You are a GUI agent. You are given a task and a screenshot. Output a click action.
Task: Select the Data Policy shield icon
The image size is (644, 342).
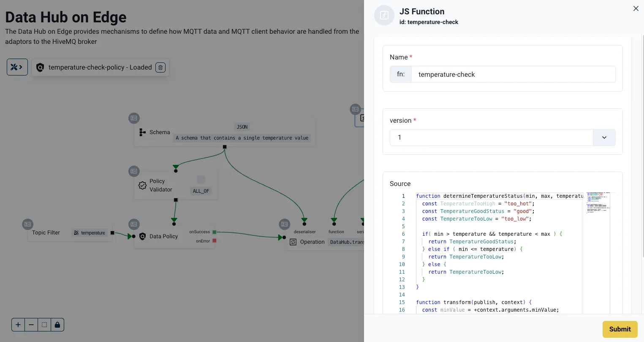142,236
